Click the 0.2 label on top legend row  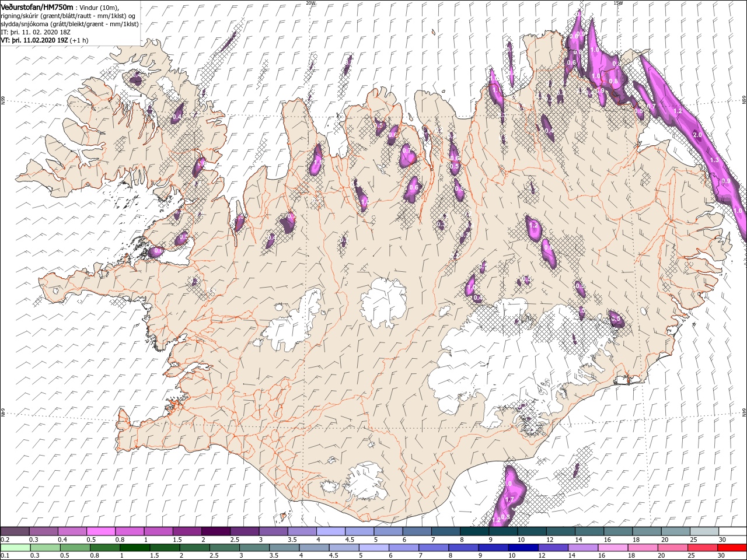(5, 540)
